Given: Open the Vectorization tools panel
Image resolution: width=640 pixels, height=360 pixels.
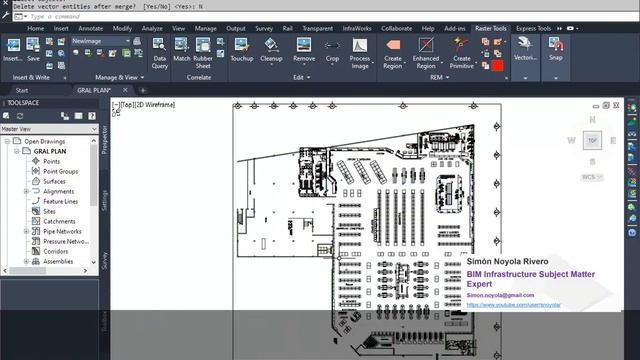Looking at the screenshot, I should (x=525, y=49).
